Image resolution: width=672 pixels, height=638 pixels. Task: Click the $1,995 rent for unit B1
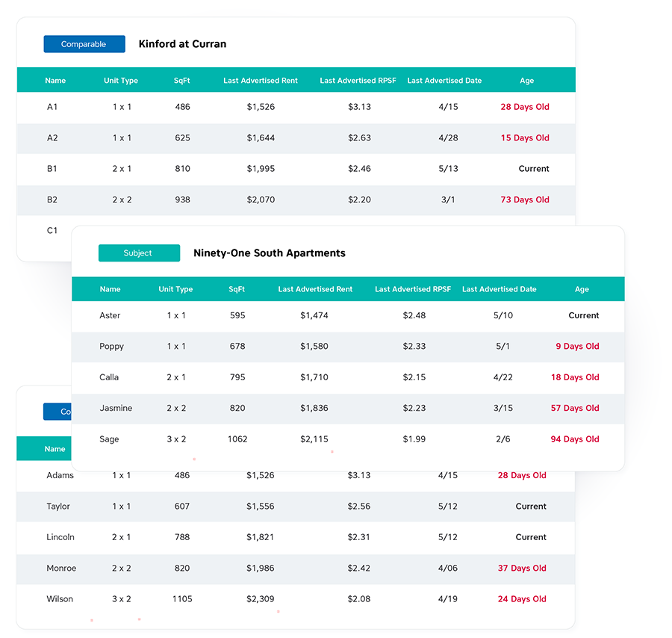coord(261,169)
